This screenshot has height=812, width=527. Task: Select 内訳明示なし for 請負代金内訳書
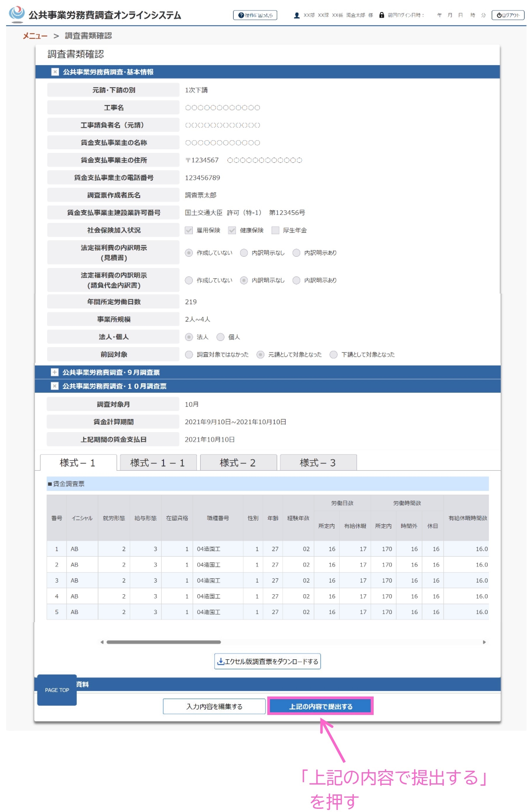coord(244,280)
